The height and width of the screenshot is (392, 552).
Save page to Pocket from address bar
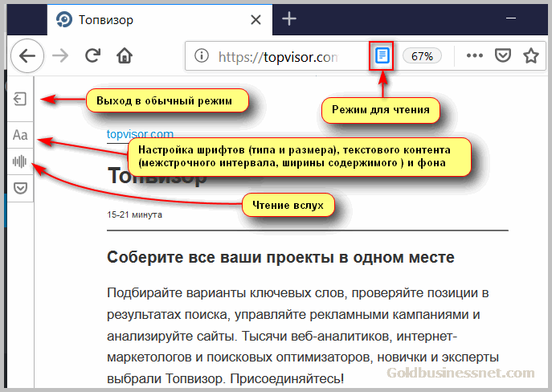pos(503,55)
